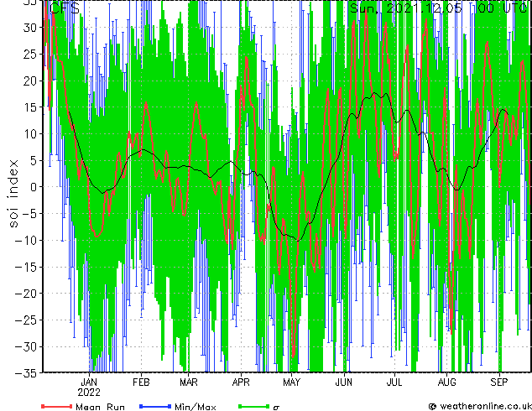The image size is (532, 411).
Task: Click the 'Mean Run' legend label
Action: click(101, 407)
